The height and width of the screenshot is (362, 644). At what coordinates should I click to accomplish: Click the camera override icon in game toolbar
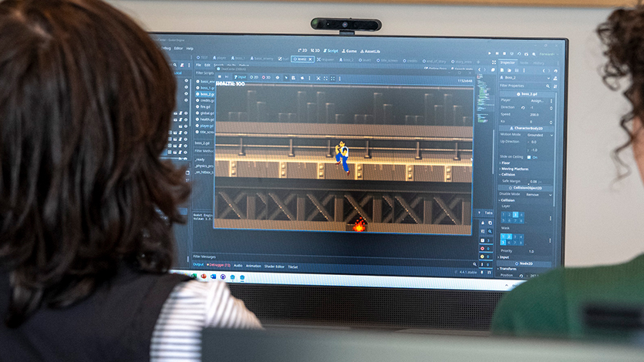tap(302, 78)
